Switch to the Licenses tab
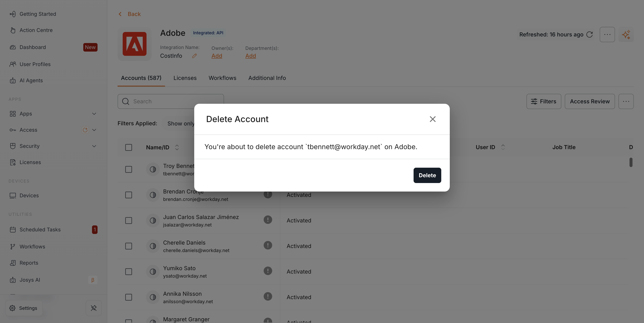644x323 pixels. pyautogui.click(x=185, y=78)
